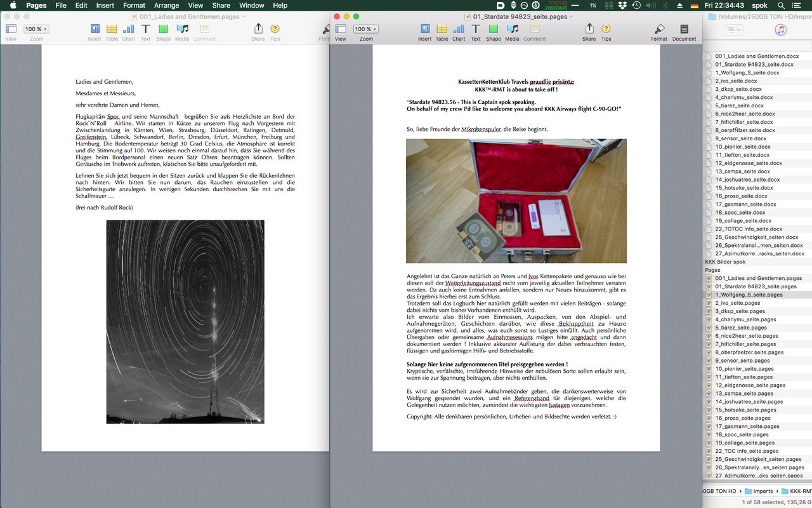
Task: Click the Tips icon in the front window toolbar
Action: pyautogui.click(x=606, y=29)
